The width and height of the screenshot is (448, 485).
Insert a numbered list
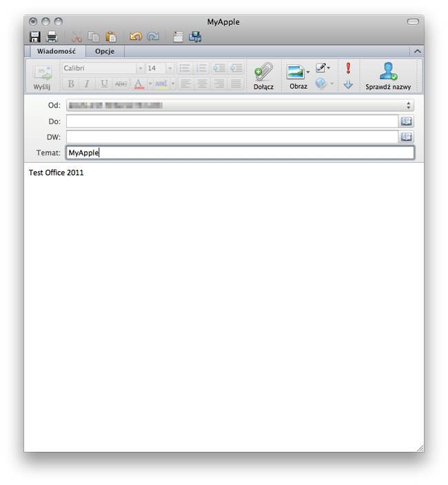[201, 68]
